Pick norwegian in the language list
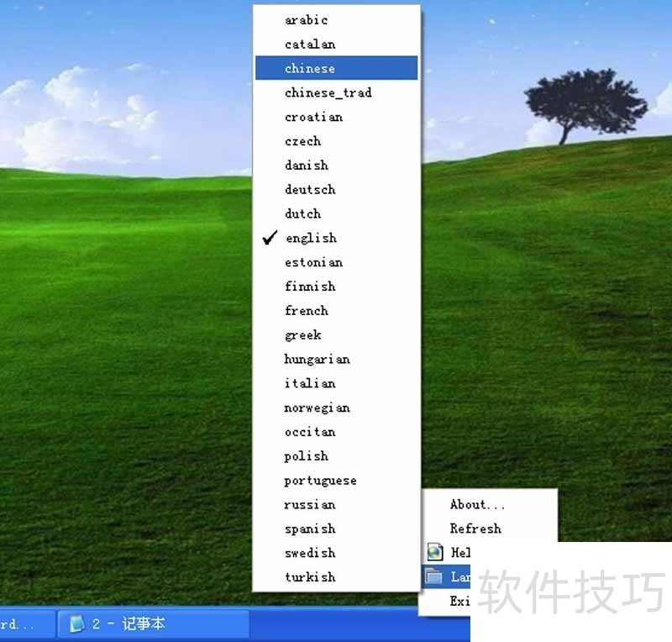Viewport: 672px width, 642px height. [x=337, y=408]
